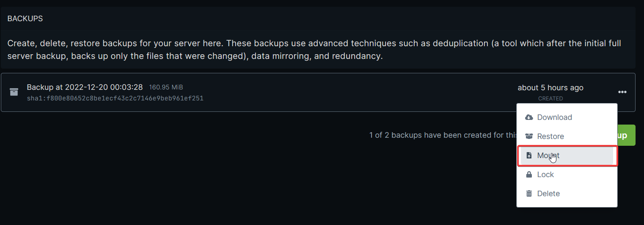Pick the Delete label in the context menu
The width and height of the screenshot is (644, 225).
pyautogui.click(x=548, y=194)
